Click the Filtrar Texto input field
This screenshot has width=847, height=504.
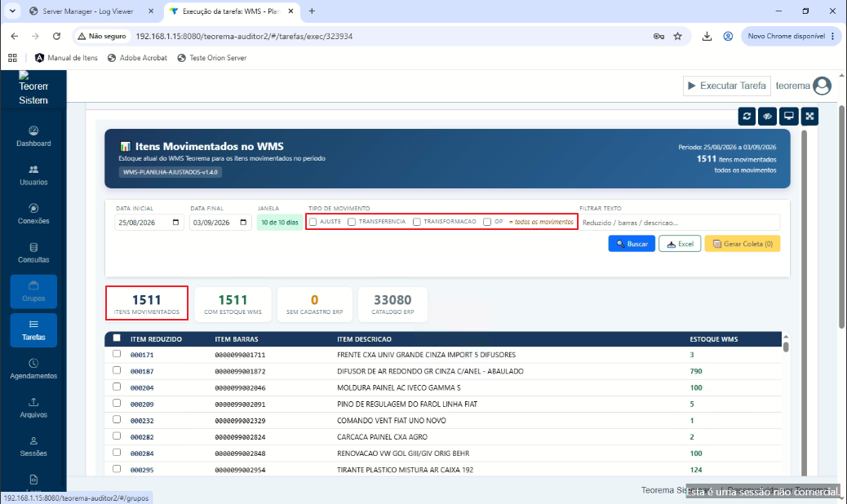tap(680, 223)
